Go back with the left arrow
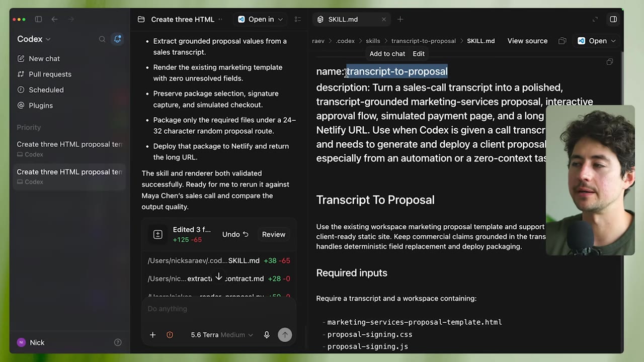The image size is (644, 362). (x=54, y=19)
